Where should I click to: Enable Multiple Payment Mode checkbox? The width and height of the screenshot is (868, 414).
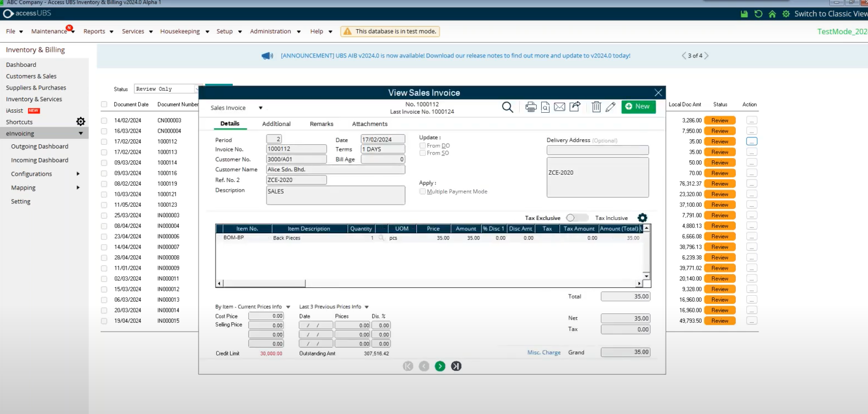(422, 192)
